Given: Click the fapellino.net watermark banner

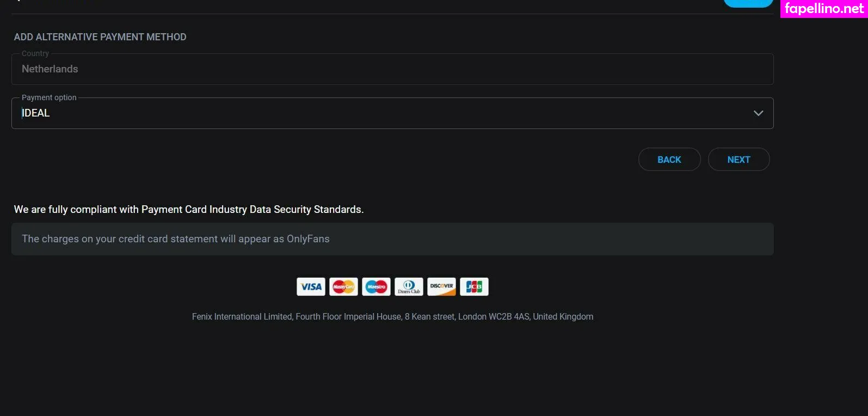Looking at the screenshot, I should [824, 9].
